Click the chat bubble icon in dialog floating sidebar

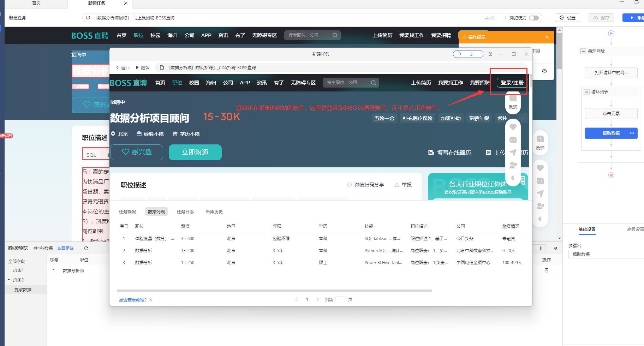click(x=513, y=140)
